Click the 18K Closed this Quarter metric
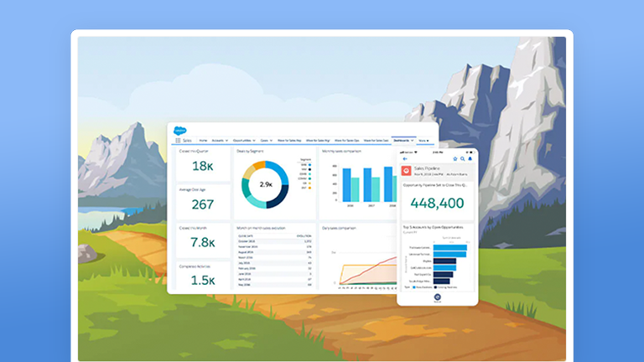Image resolution: width=644 pixels, height=362 pixels. coord(202,166)
